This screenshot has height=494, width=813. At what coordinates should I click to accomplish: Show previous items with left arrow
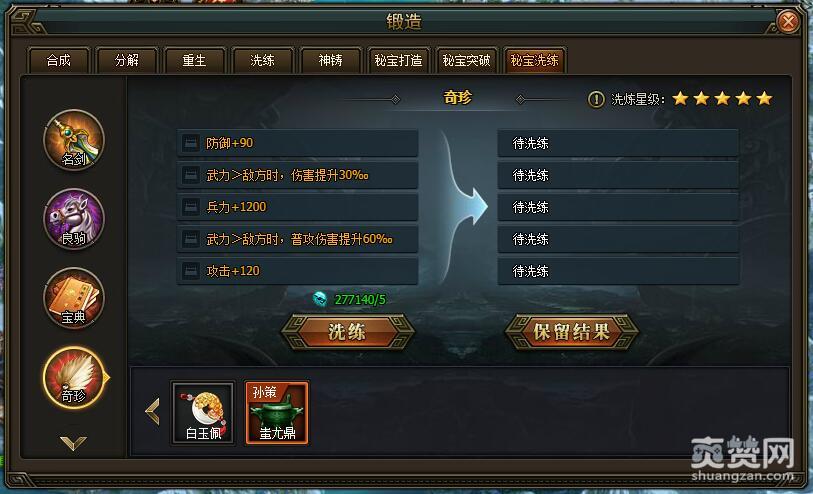pos(152,412)
